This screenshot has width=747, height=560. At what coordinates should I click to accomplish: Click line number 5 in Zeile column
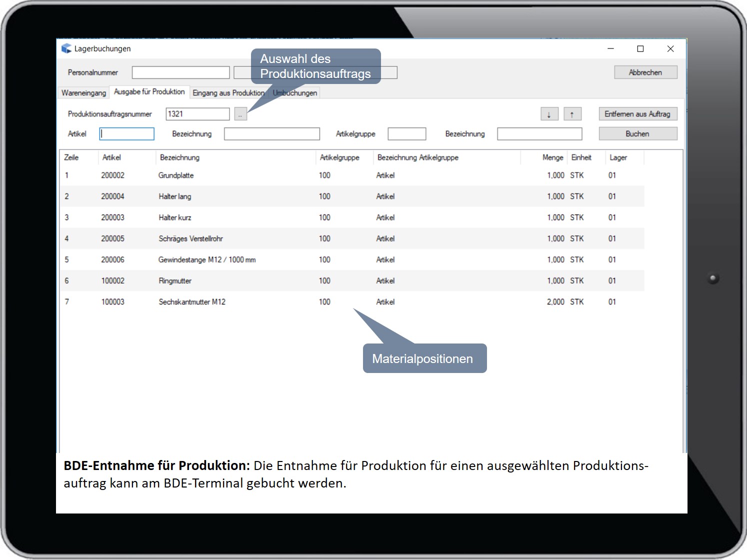(x=66, y=259)
